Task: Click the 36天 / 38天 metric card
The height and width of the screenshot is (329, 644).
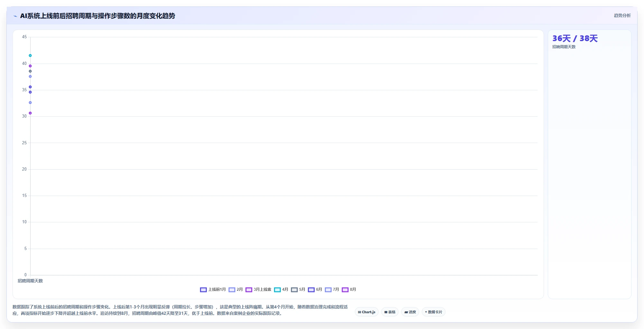Action: click(x=589, y=164)
